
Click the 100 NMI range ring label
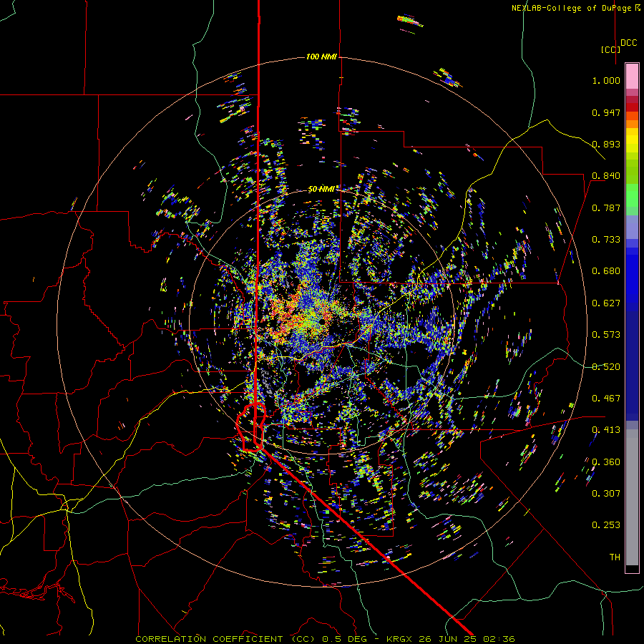(x=321, y=57)
